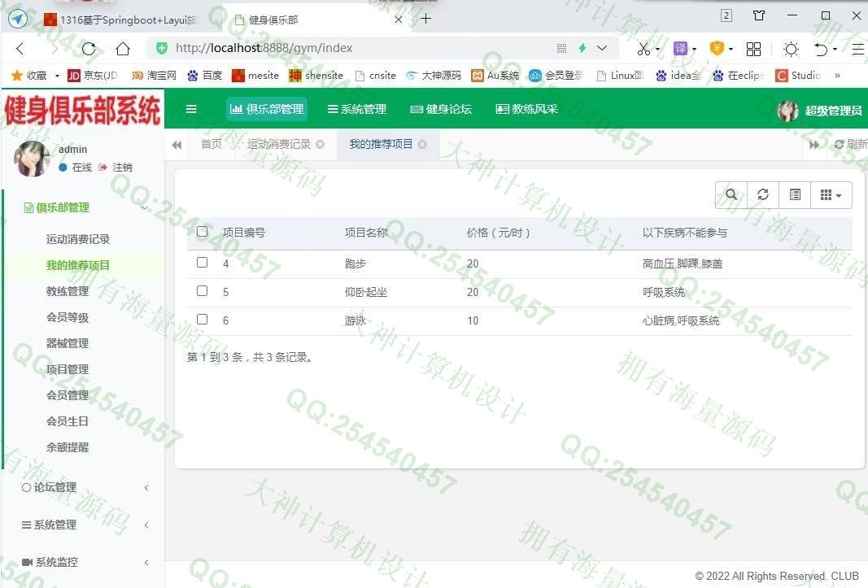Check the select-all header checkbox

(x=202, y=232)
